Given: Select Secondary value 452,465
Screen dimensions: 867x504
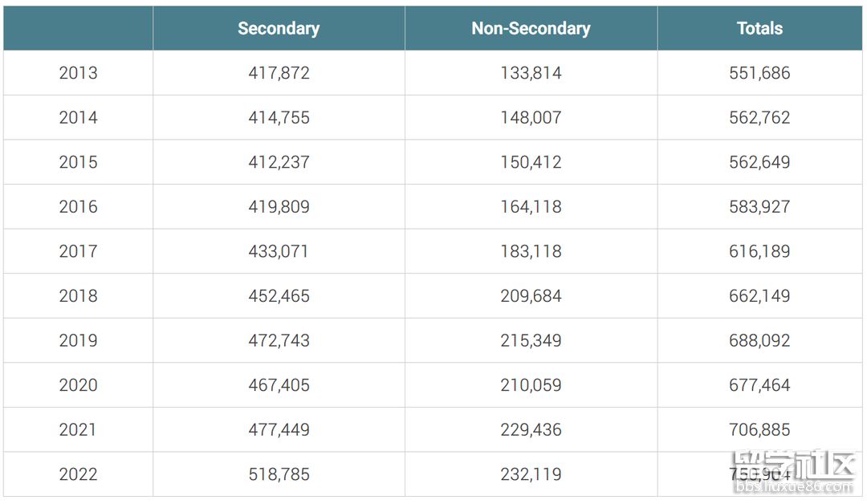Looking at the screenshot, I should click(x=279, y=296).
